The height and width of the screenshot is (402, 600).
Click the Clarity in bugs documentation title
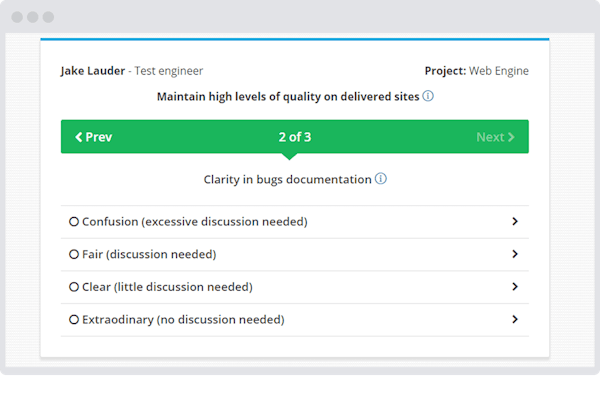click(x=287, y=180)
